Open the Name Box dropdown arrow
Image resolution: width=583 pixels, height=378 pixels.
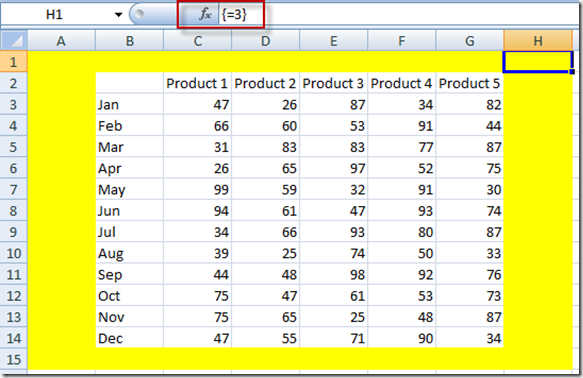click(118, 15)
